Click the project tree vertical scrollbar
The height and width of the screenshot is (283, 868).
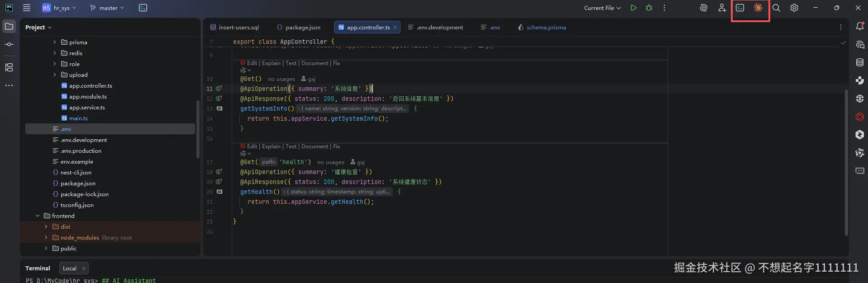pos(198,129)
